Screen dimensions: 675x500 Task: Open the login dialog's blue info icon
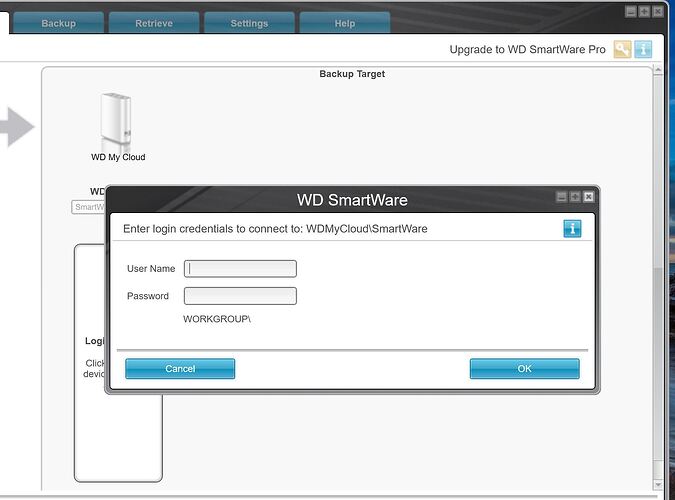click(x=572, y=228)
